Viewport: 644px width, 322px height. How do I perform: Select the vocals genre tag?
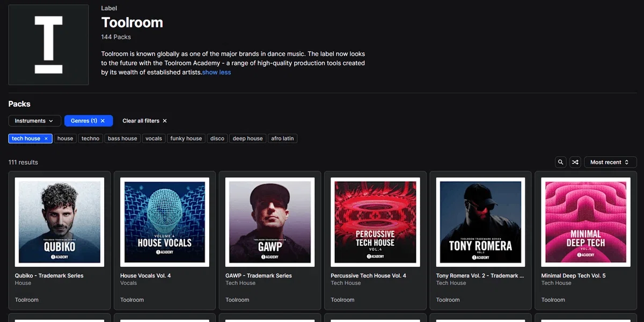[x=153, y=138]
